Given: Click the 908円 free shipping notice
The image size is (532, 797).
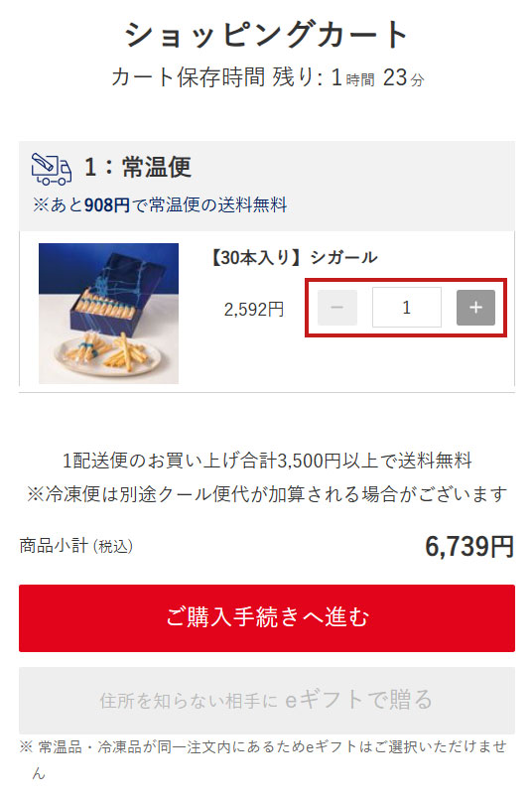Looking at the screenshot, I should coord(160,204).
